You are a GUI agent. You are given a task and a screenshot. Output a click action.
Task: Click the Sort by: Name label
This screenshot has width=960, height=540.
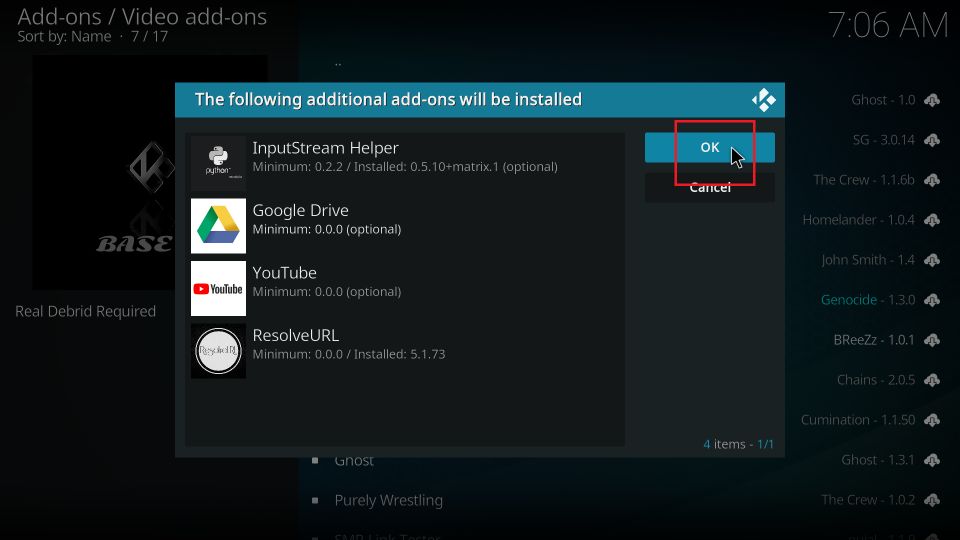(64, 37)
